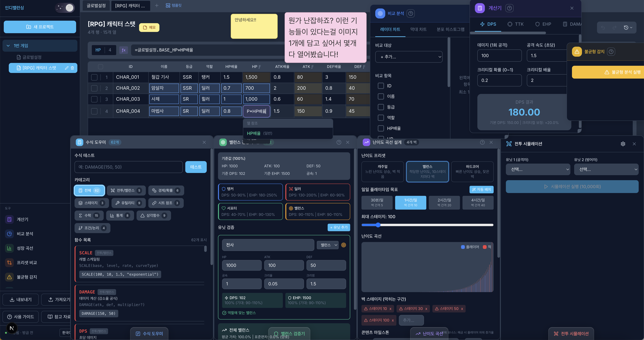The height and width of the screenshot is (340, 644).
Task: Click the 수식 테스트 input field
Action: click(x=128, y=167)
